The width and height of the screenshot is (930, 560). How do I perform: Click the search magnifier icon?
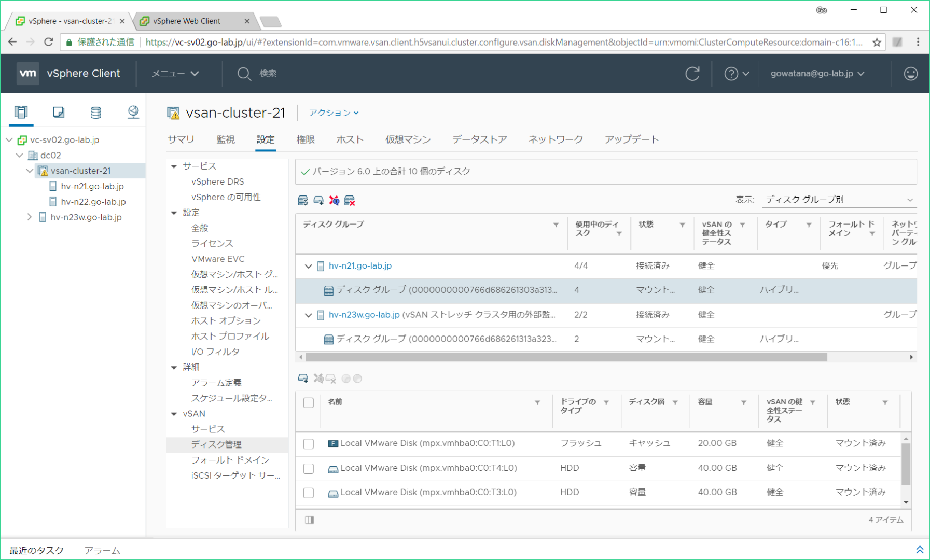click(244, 74)
